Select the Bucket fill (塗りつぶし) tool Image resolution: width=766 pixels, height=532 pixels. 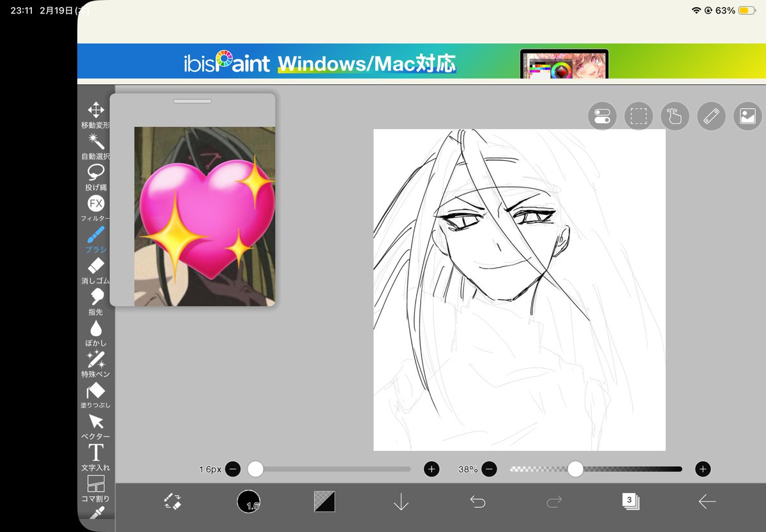tap(96, 395)
